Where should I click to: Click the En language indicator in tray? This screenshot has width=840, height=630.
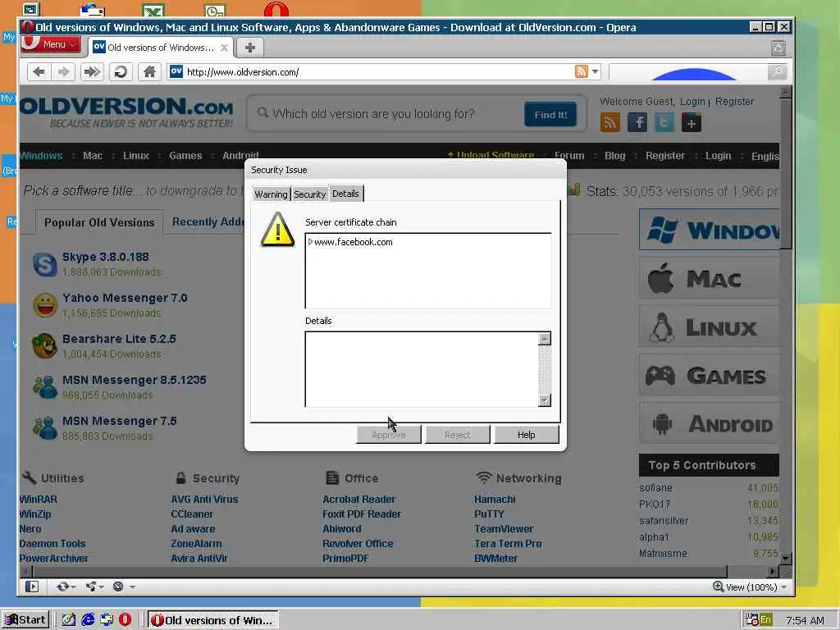point(765,620)
